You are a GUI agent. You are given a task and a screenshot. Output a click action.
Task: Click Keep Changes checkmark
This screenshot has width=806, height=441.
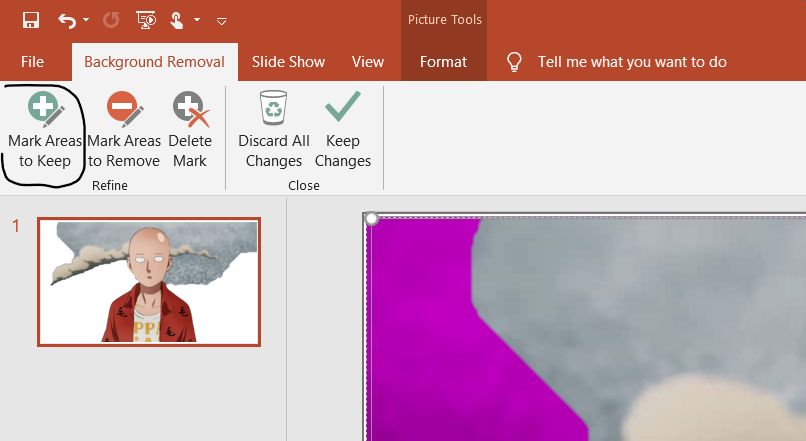(342, 130)
